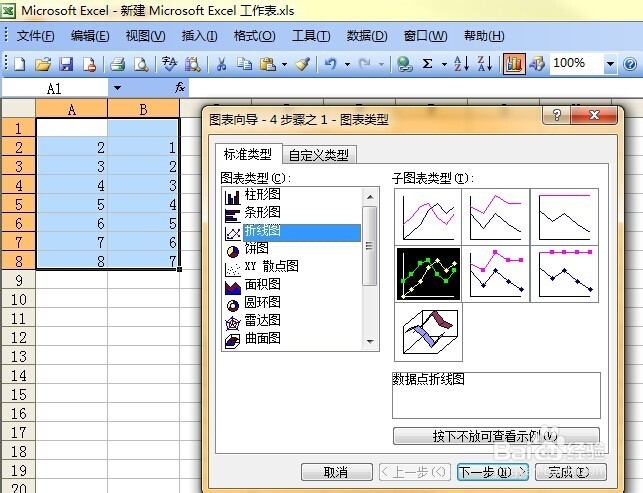Click the Name Box showing A1
Image resolution: width=643 pixels, height=493 pixels.
coord(55,88)
